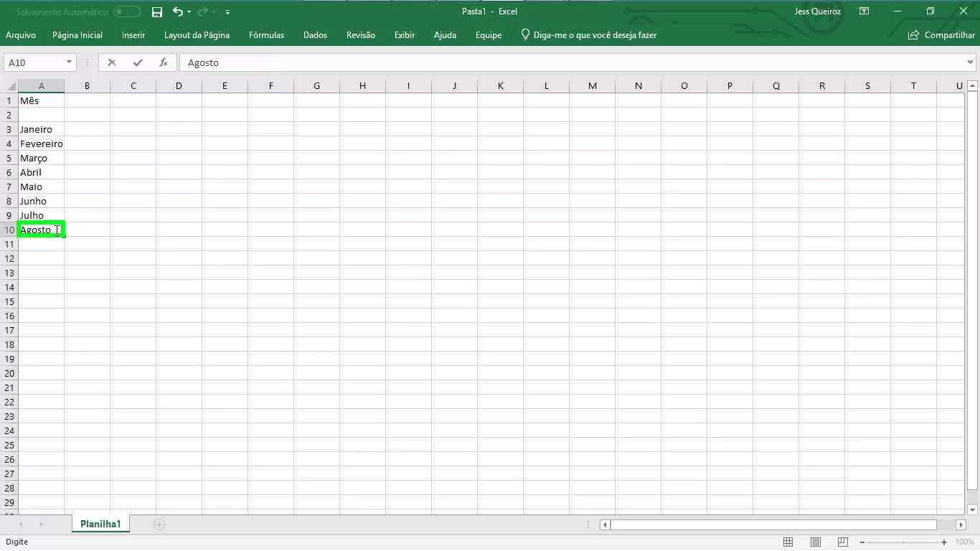Select the column M header
This screenshot has height=551, width=980.
tap(592, 86)
